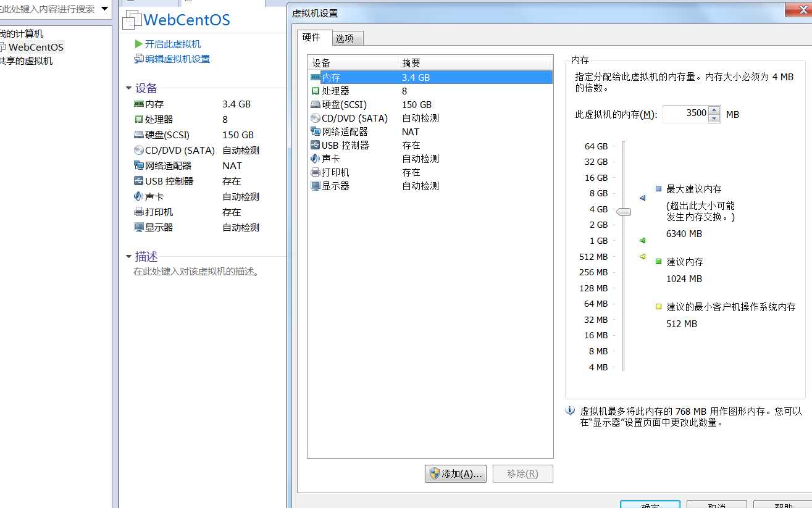Click the blue info icon below memory panel
Screen dimensions: 812x508
(571, 410)
